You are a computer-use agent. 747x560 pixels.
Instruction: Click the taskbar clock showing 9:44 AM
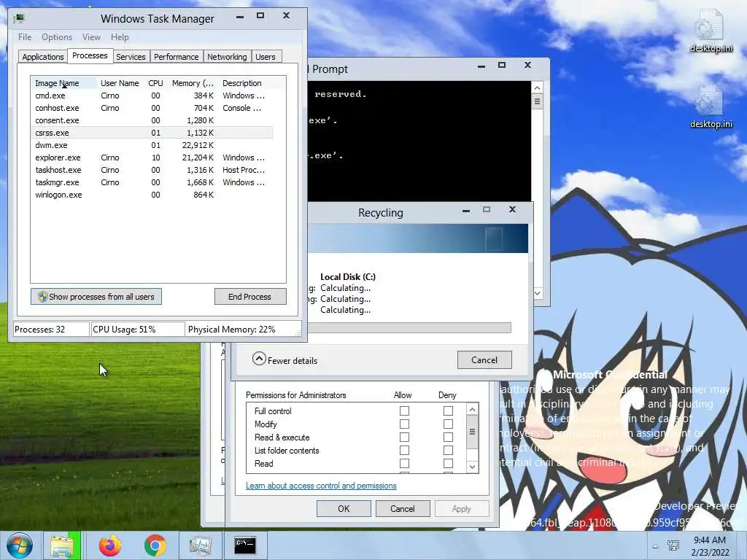tap(710, 546)
